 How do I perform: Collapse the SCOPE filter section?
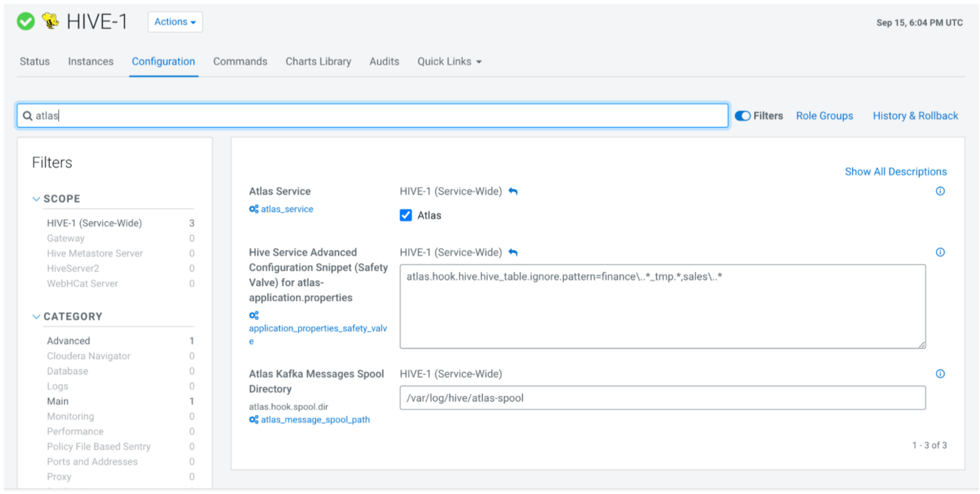(x=36, y=199)
